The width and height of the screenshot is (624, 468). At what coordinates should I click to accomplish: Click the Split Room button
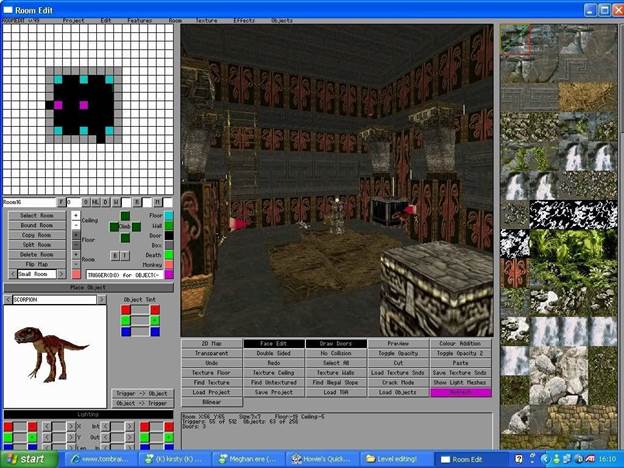pyautogui.click(x=37, y=244)
